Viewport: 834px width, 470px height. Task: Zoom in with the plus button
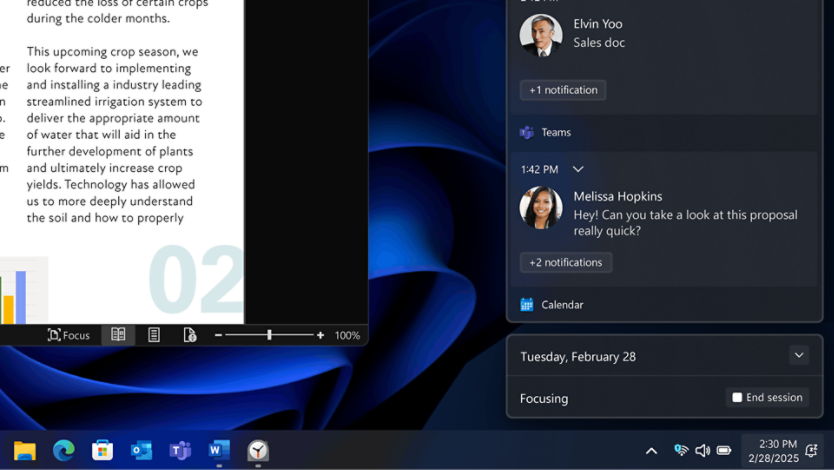point(320,335)
